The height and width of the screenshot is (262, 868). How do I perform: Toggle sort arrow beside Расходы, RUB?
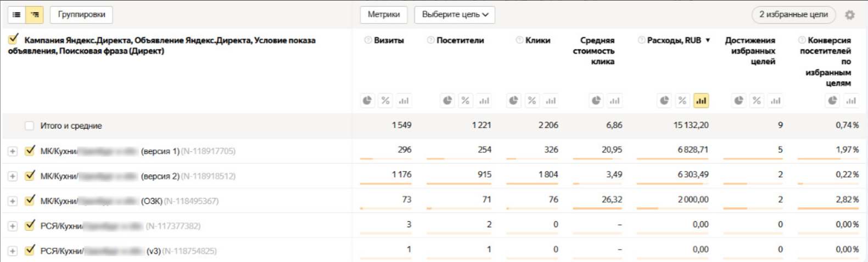pyautogui.click(x=708, y=40)
